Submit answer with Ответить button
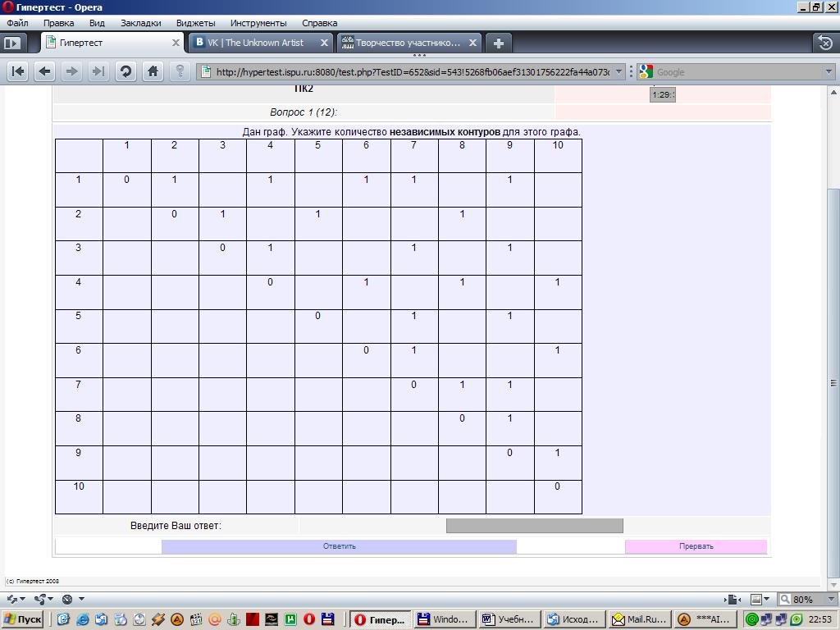 [339, 546]
